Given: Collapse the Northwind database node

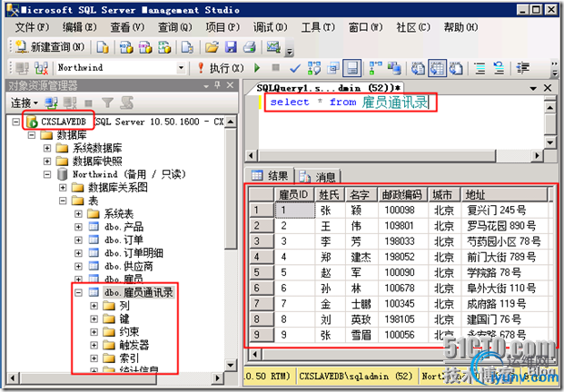Looking at the screenshot, I should (47, 174).
